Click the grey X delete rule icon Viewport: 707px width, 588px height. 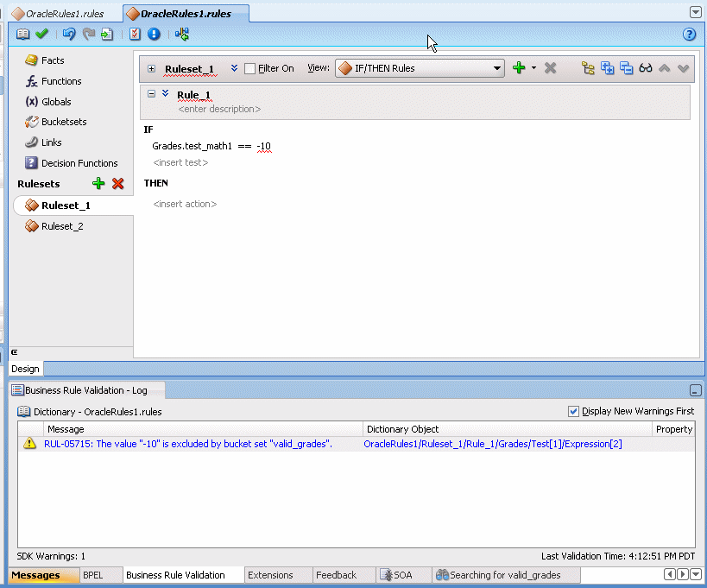click(550, 68)
